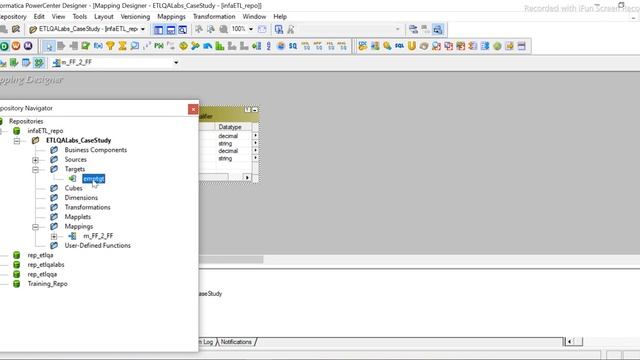Click the yellow diamond Router transformation icon
The height and width of the screenshot is (360, 640).
coord(183,46)
